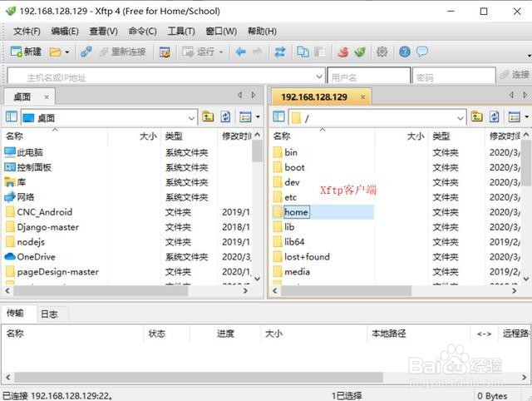Screen dimensions: 532x401
Task: Refresh the local pane file list
Action: point(225,117)
